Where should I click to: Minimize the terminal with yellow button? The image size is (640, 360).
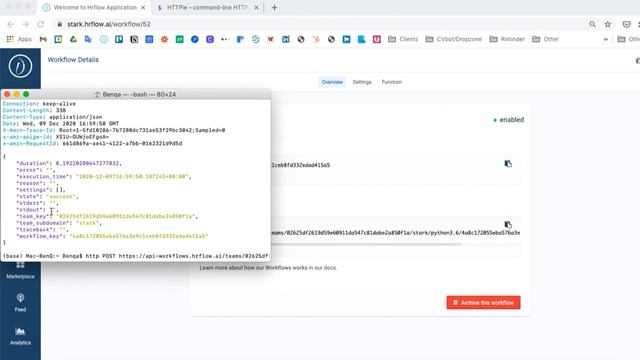(x=16, y=94)
